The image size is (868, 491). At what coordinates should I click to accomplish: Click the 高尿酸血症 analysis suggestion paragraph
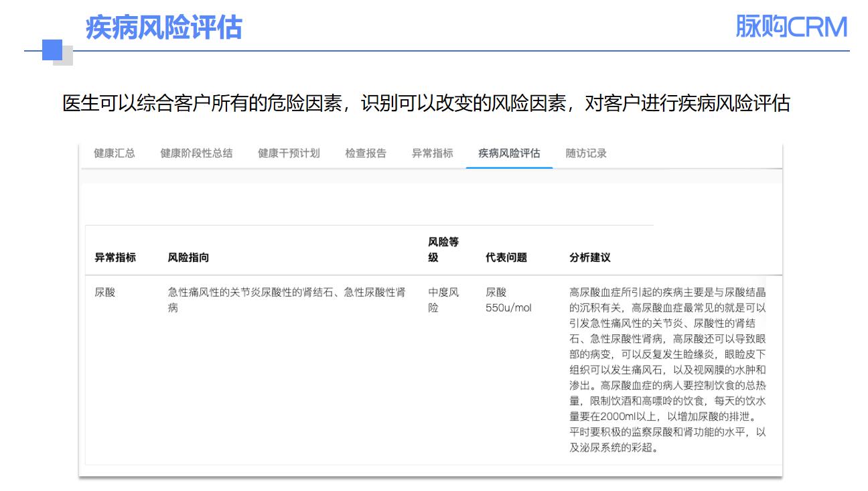[x=667, y=370]
